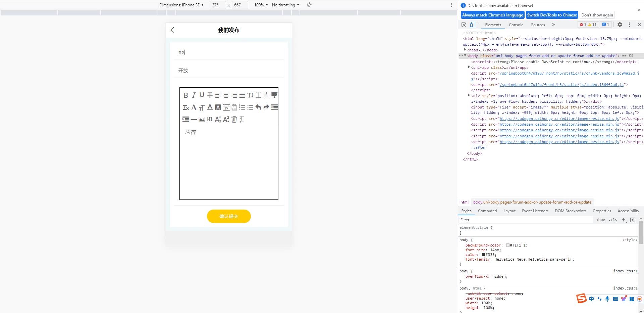Clear editor content with the trash icon
Image resolution: width=644 pixels, height=313 pixels.
(x=234, y=119)
